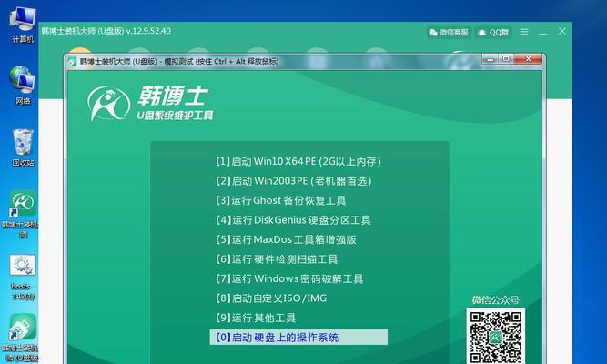Image resolution: width=607 pixels, height=364 pixels.
Task: Click the main window title 韩博士装机大师 (U盘版)
Action: (x=106, y=31)
